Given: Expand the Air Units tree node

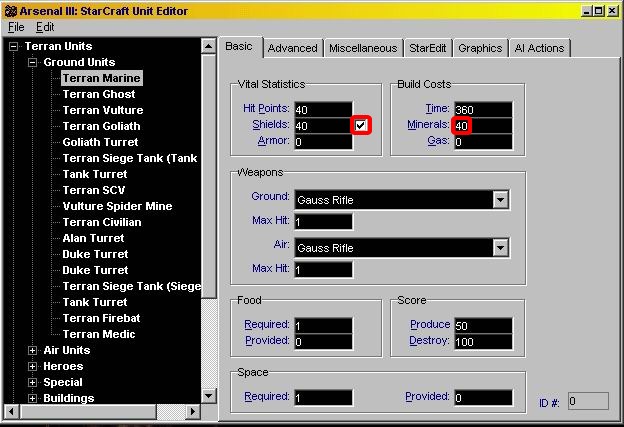Looking at the screenshot, I should [x=33, y=351].
